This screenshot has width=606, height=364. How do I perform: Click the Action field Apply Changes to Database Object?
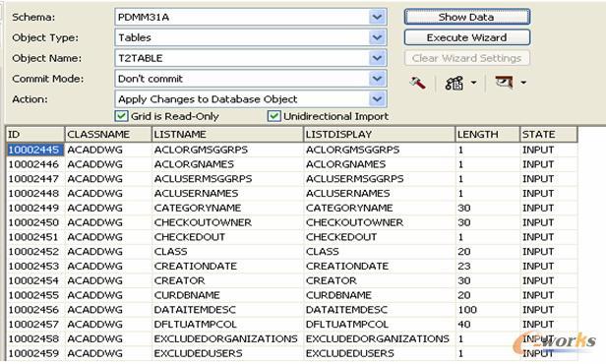[x=251, y=99]
